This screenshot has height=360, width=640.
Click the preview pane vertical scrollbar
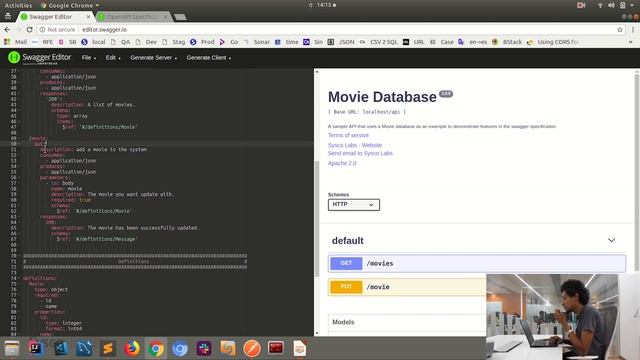pyautogui.click(x=636, y=173)
